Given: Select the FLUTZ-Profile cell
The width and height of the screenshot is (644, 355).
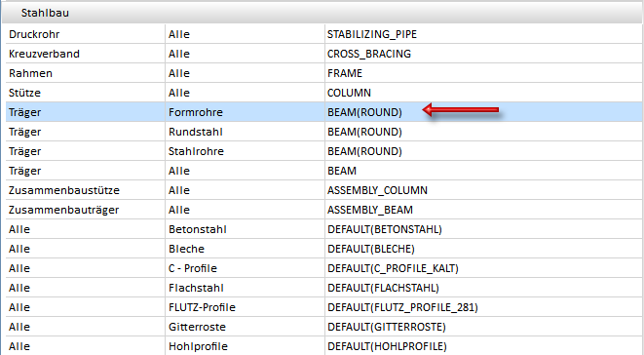Looking at the screenshot, I should [x=245, y=307].
